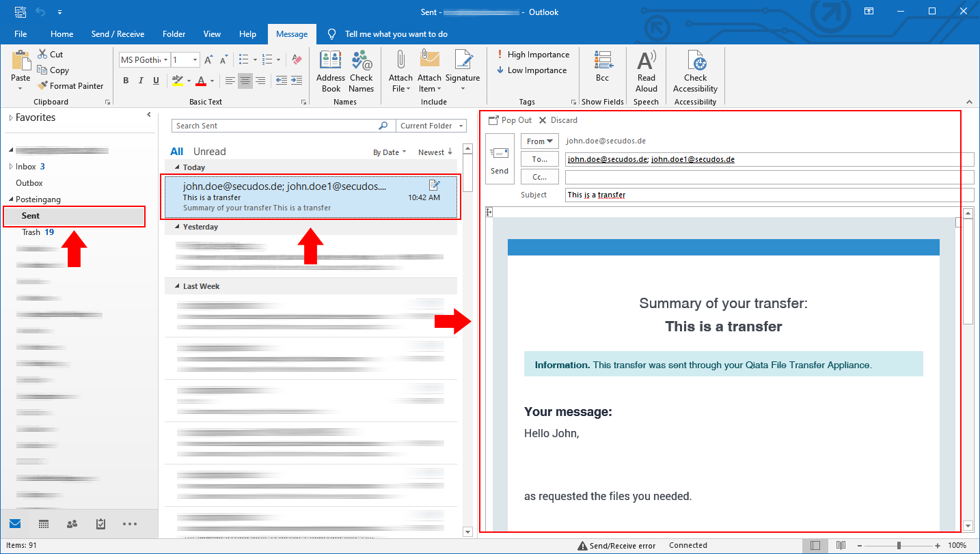
Task: Toggle High Importance tag
Action: [x=532, y=55]
